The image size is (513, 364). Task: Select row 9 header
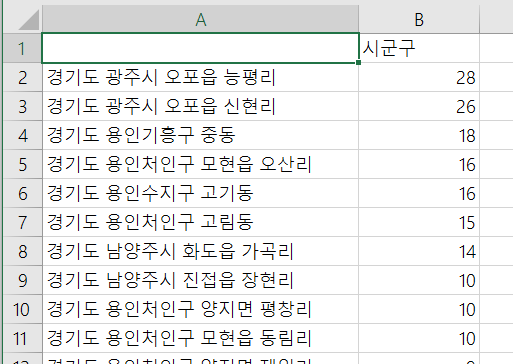tap(22, 280)
